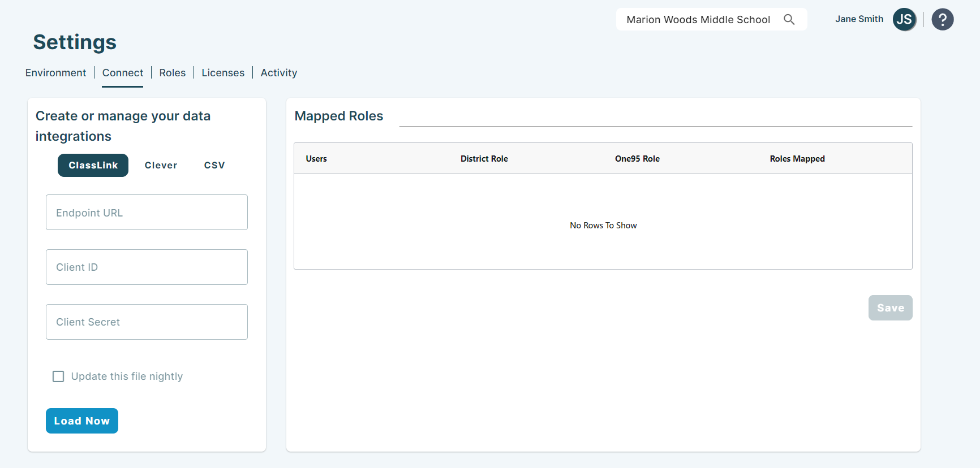Click the Load Now button
The width and height of the screenshot is (980, 468).
[82, 421]
